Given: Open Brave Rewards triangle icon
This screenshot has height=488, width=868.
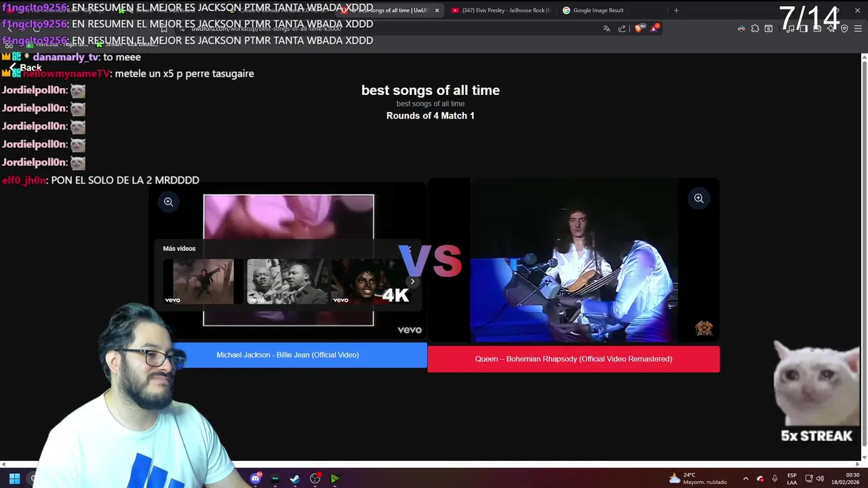Looking at the screenshot, I should (x=654, y=28).
